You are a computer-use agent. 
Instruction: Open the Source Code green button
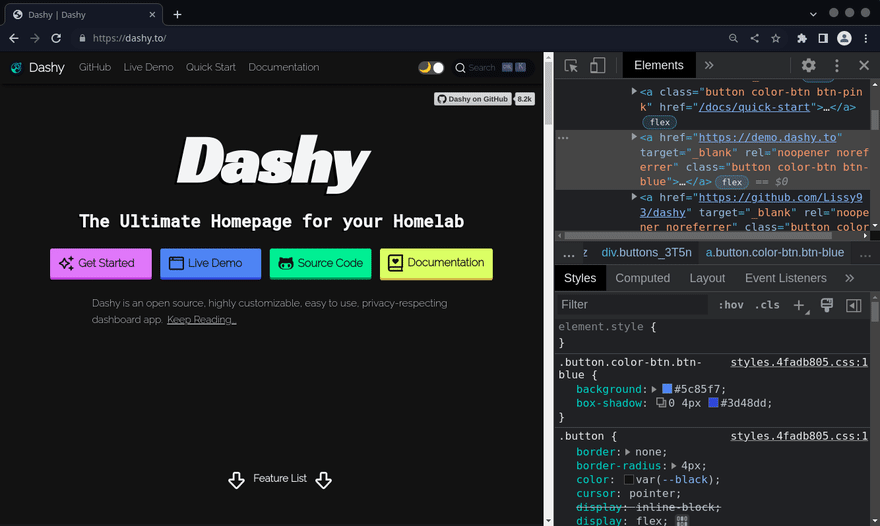320,263
